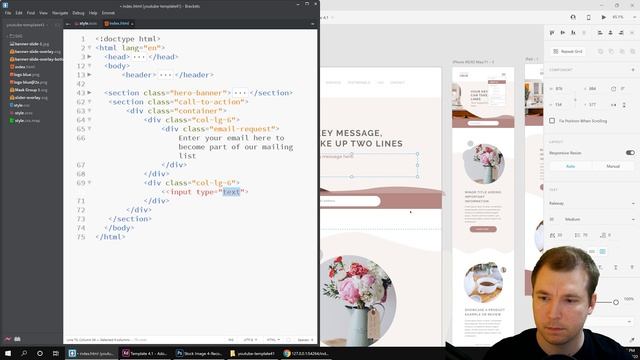Open style.css in the file tree

(19, 105)
